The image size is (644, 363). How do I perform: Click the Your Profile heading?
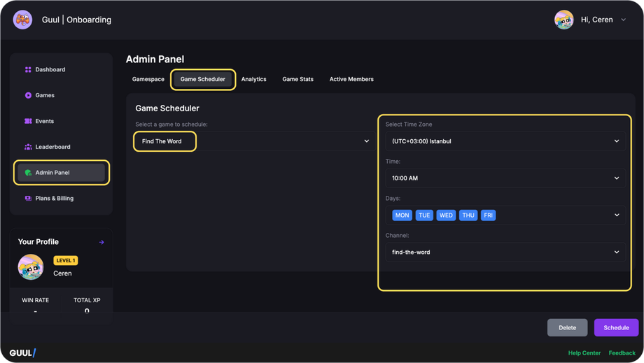(38, 242)
